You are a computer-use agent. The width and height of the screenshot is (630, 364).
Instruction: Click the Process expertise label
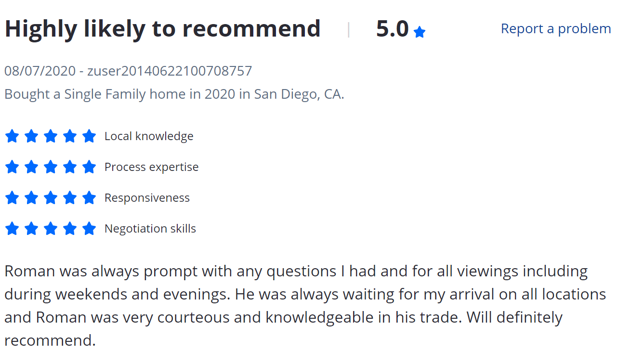151,167
